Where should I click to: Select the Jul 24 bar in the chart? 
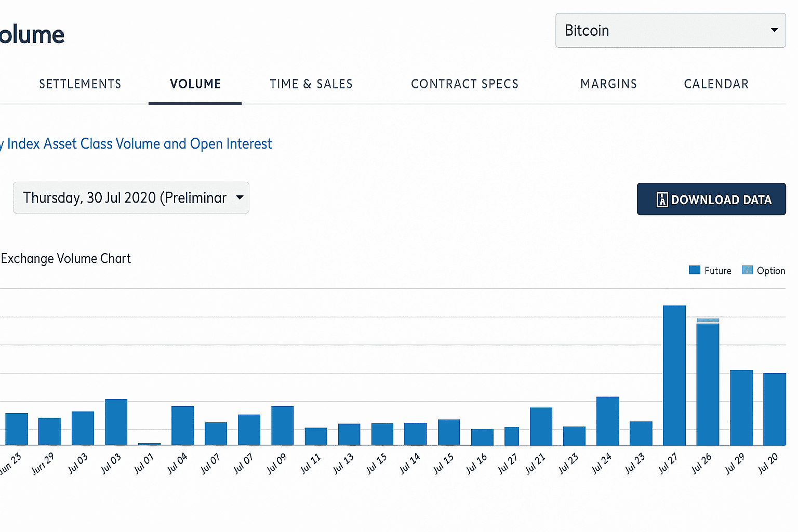[607, 421]
